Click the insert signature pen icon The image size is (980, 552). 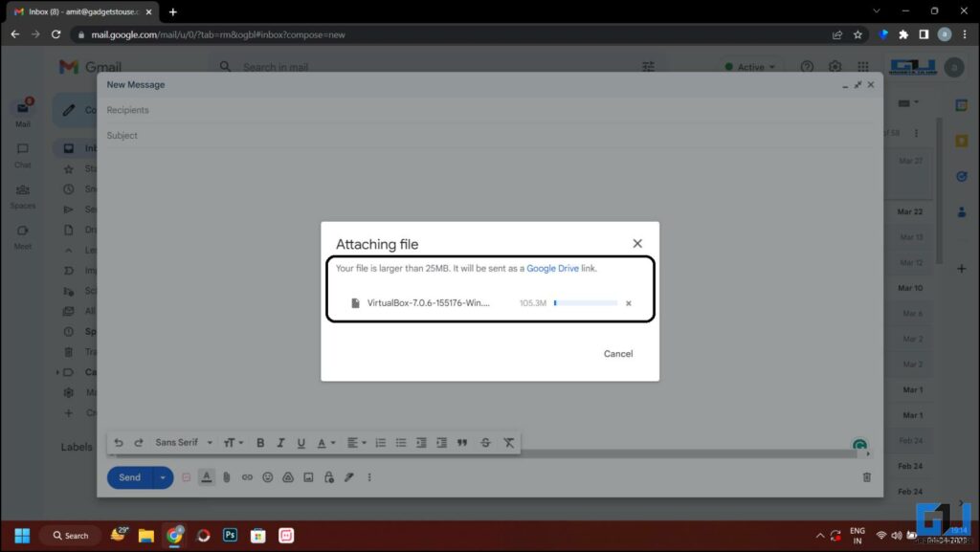348,477
